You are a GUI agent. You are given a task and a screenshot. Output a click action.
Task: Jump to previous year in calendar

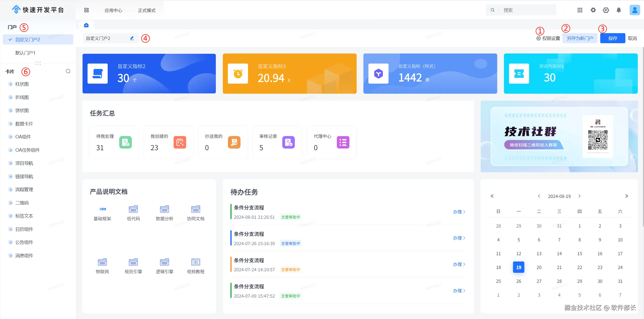[x=492, y=196]
